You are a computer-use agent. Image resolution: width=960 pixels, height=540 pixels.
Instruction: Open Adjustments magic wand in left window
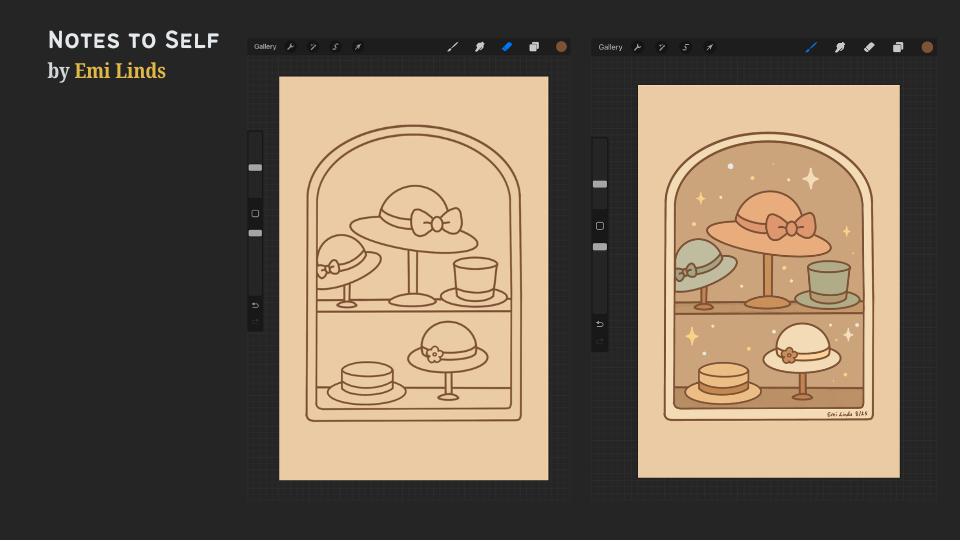pos(313,47)
